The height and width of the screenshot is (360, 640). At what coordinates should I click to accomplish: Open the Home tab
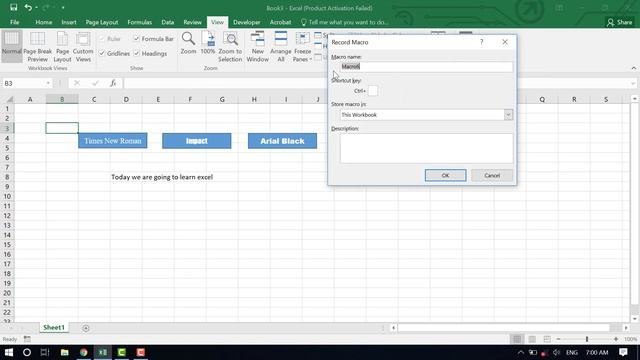[44, 22]
